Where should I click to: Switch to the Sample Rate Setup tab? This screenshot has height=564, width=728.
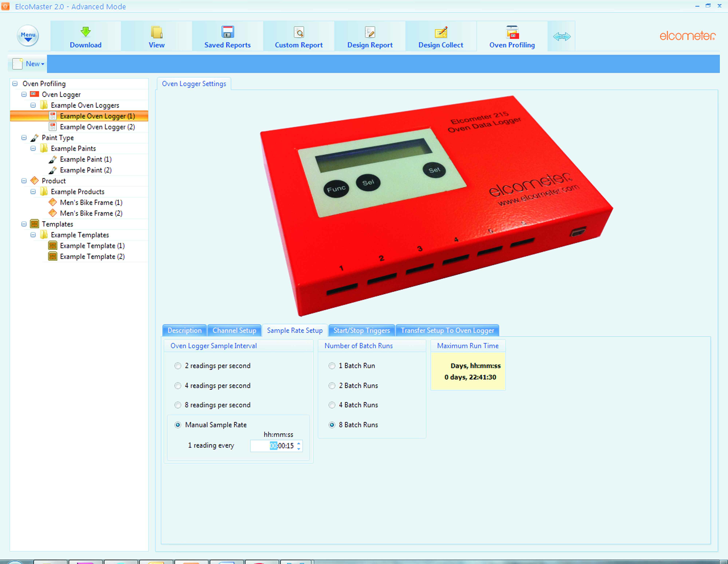point(295,330)
